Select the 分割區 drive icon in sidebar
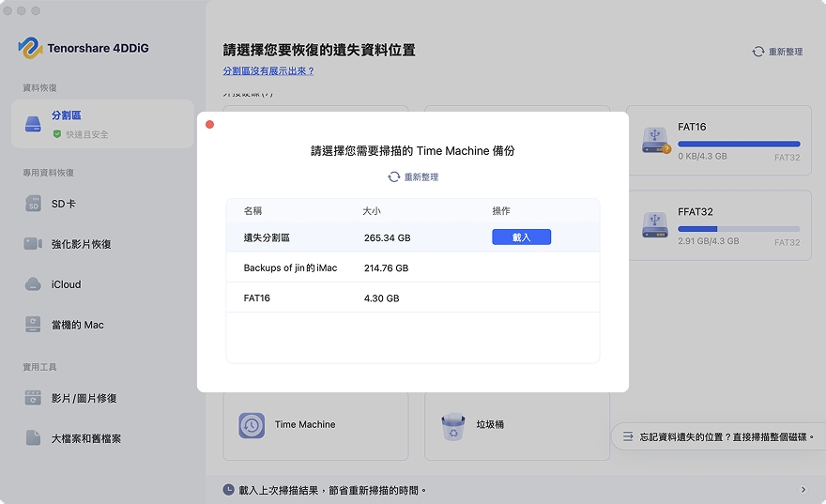The width and height of the screenshot is (826, 504). (x=33, y=124)
